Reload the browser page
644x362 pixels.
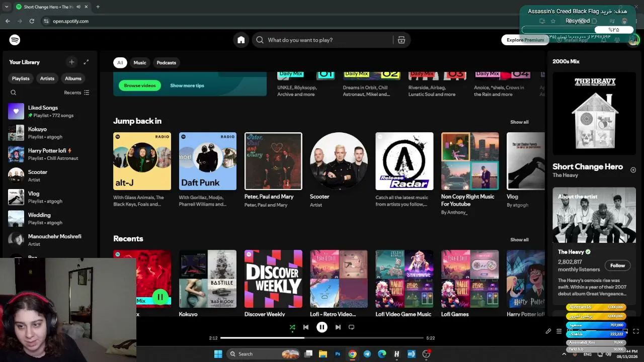(x=32, y=21)
